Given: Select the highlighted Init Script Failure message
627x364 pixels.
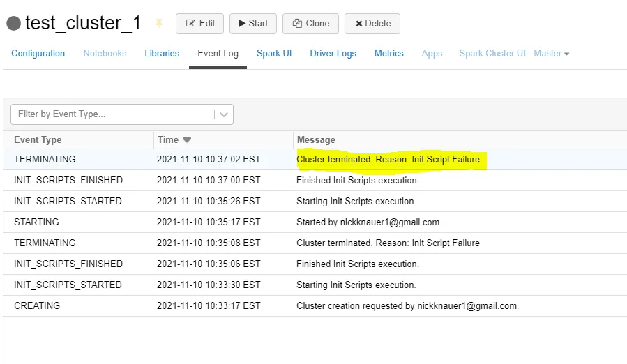Looking at the screenshot, I should click(388, 160).
